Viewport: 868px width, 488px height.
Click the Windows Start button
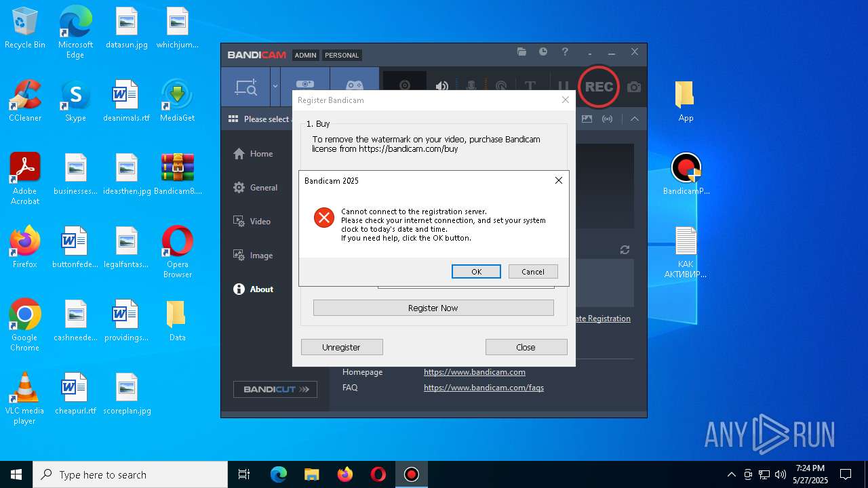[x=16, y=474]
